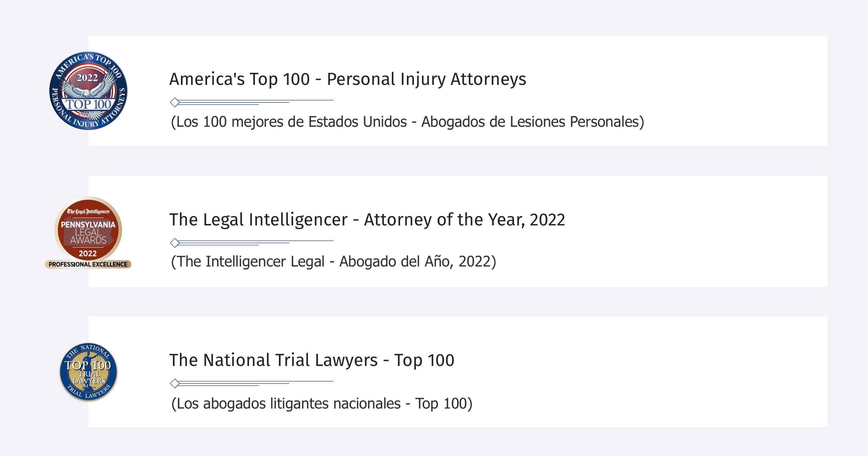This screenshot has width=868, height=456.
Task: Open the National Trial Lawyers Top 100 seal
Action: 88,372
